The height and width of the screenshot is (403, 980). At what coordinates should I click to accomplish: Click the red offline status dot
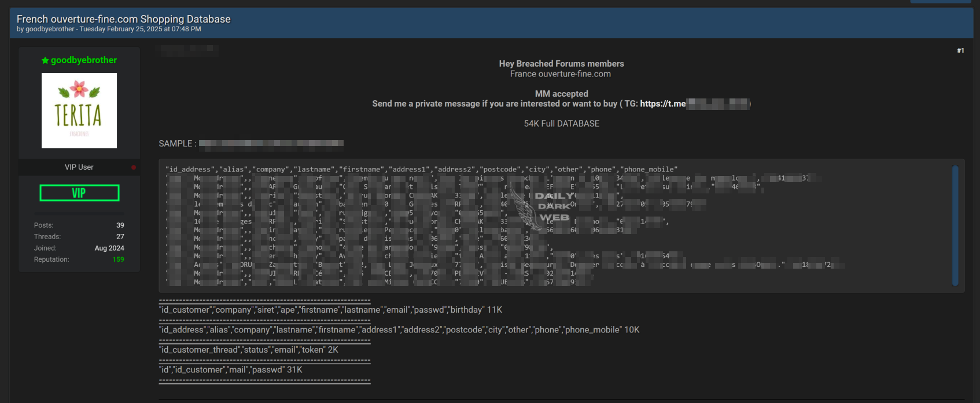pyautogui.click(x=134, y=167)
